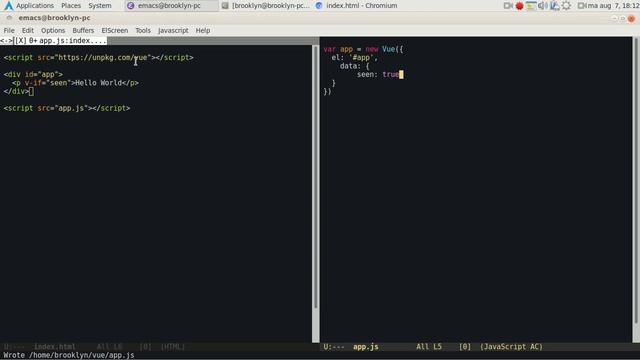Viewport: 640px width, 360px height.
Task: Close the Emacs window with orange button
Action: tap(631, 18)
